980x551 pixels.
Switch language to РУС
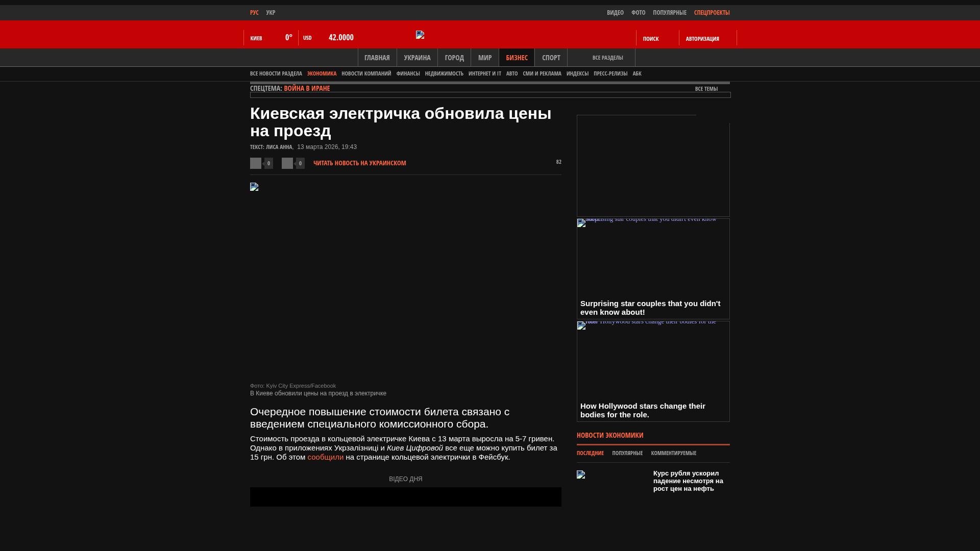[x=254, y=13]
